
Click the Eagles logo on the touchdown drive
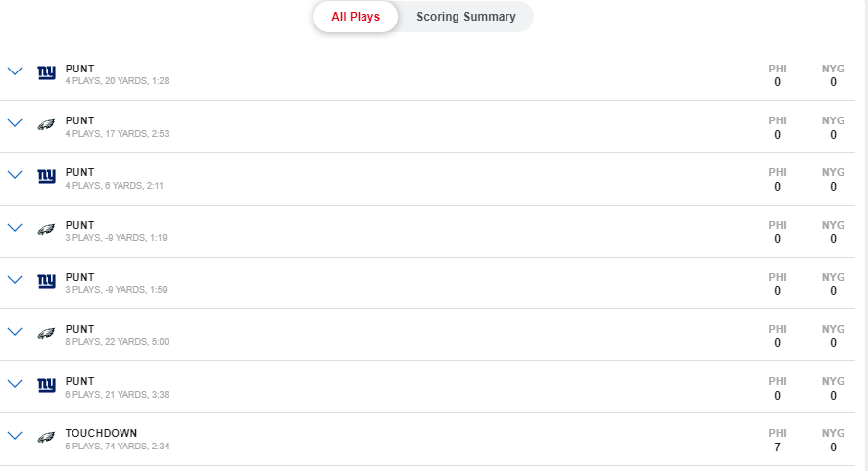point(46,436)
